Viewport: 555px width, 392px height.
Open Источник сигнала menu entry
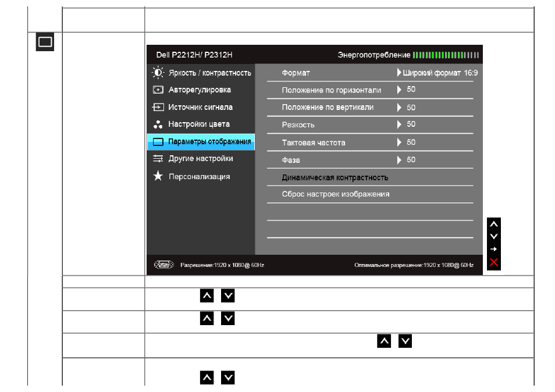tap(201, 107)
